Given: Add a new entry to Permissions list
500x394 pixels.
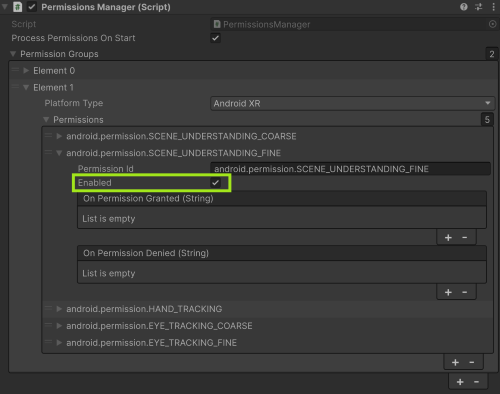Looking at the screenshot, I should click(x=455, y=362).
